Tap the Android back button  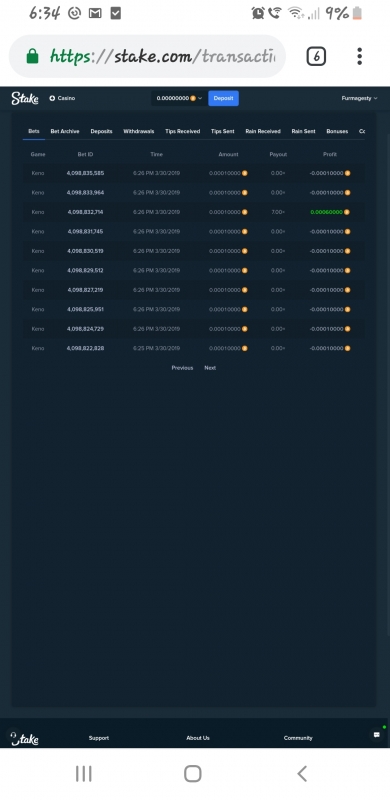302,773
